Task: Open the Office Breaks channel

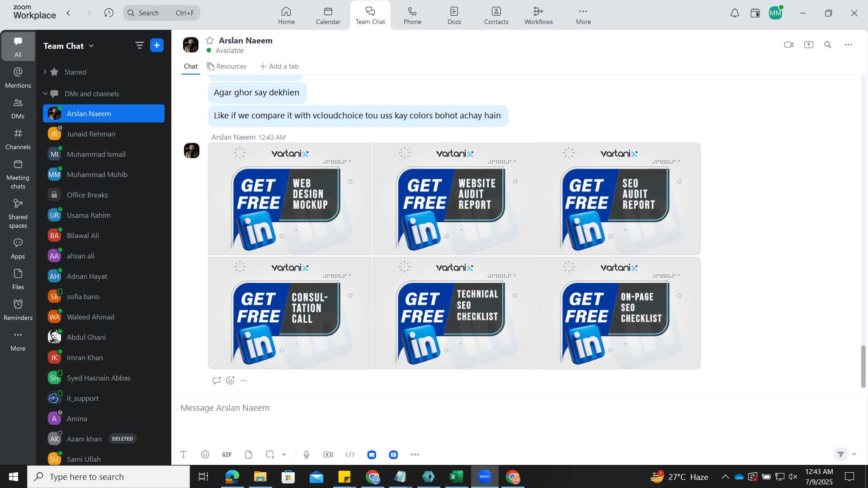Action: tap(104, 195)
